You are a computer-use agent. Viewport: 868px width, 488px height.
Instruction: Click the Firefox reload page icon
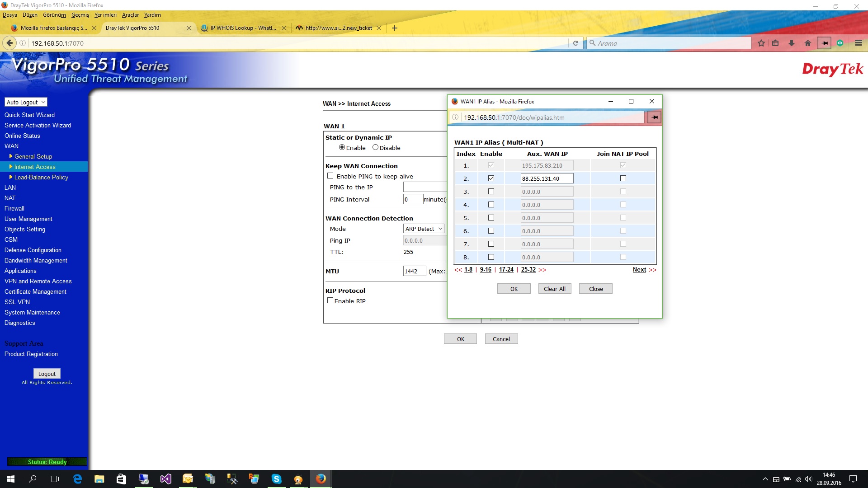coord(576,43)
